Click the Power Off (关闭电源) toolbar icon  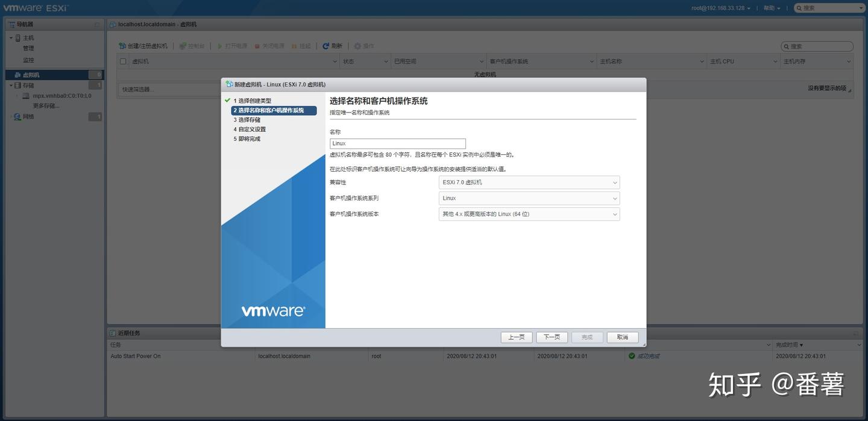point(257,46)
